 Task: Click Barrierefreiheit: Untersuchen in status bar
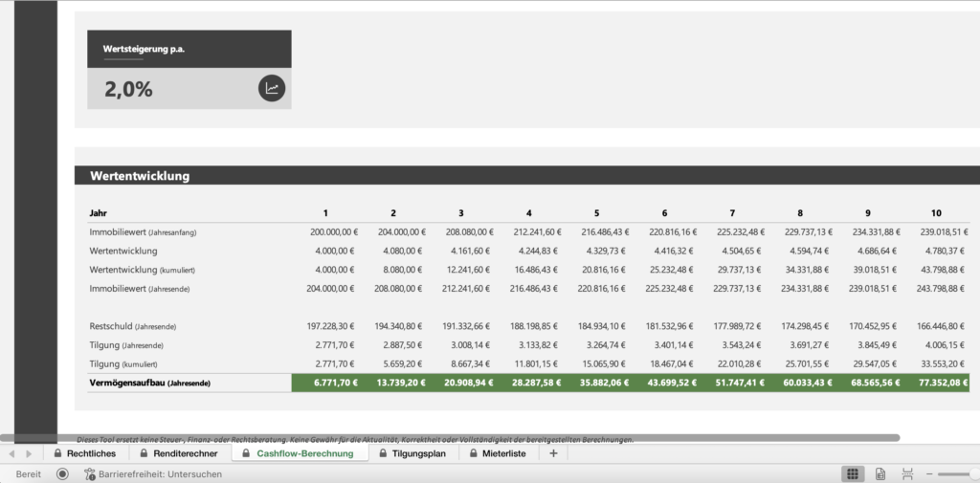click(x=153, y=473)
